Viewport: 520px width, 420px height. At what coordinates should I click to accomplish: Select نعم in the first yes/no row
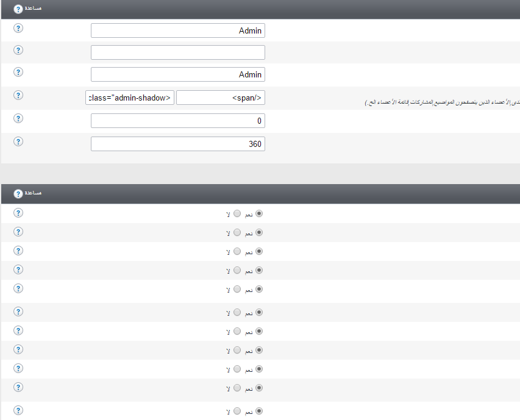coord(259,213)
